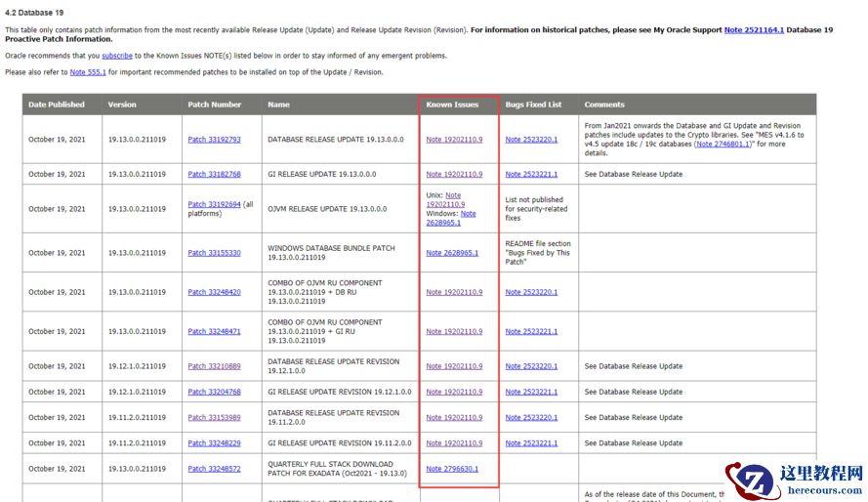Open Patch 33210889 link
The width and height of the screenshot is (868, 502).
point(214,366)
